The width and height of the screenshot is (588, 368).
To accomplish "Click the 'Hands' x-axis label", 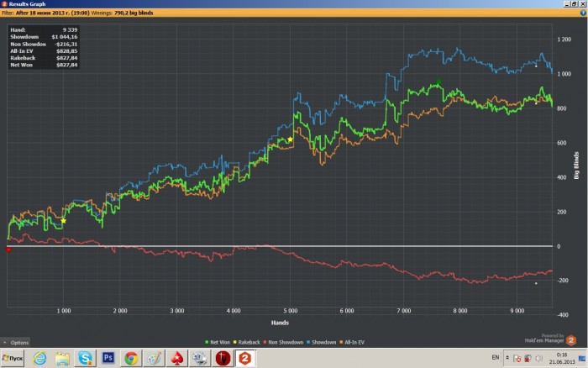I will tap(280, 323).
